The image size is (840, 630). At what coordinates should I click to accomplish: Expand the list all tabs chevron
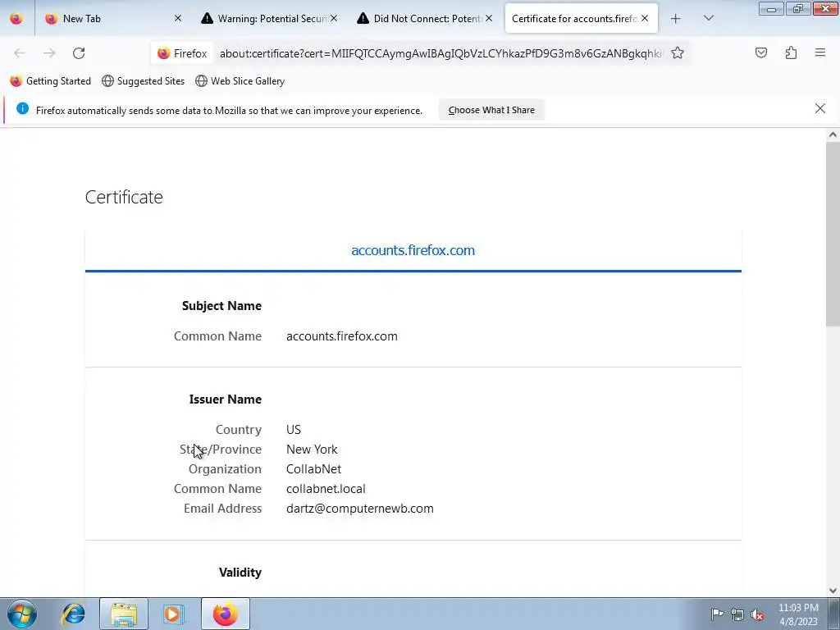point(708,18)
